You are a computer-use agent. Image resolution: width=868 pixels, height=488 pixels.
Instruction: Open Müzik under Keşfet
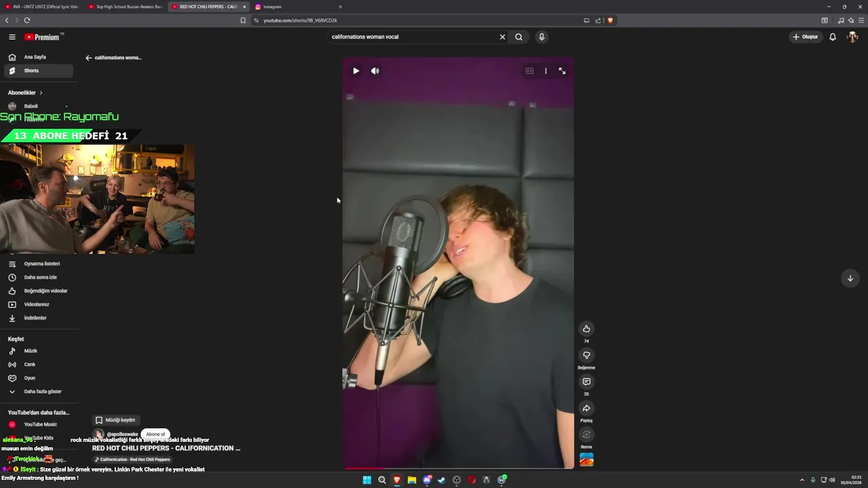[38, 351]
